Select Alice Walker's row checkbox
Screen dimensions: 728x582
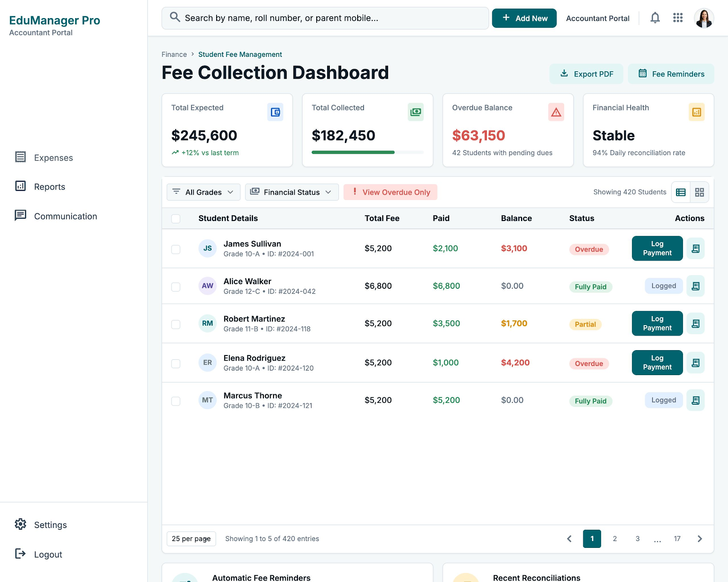[176, 287]
